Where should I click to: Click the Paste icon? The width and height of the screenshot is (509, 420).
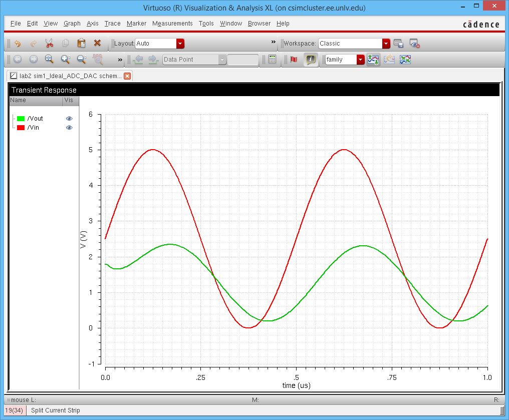tap(81, 44)
